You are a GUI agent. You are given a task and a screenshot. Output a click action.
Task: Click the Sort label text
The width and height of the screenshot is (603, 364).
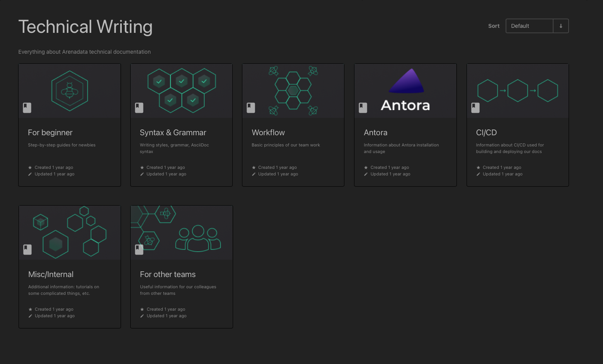click(x=494, y=26)
